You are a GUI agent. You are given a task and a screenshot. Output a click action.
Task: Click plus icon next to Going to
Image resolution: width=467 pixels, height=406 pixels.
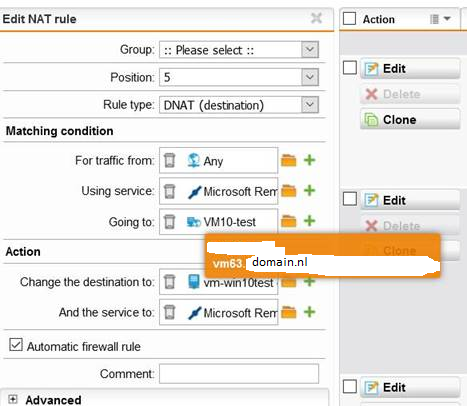coord(310,221)
